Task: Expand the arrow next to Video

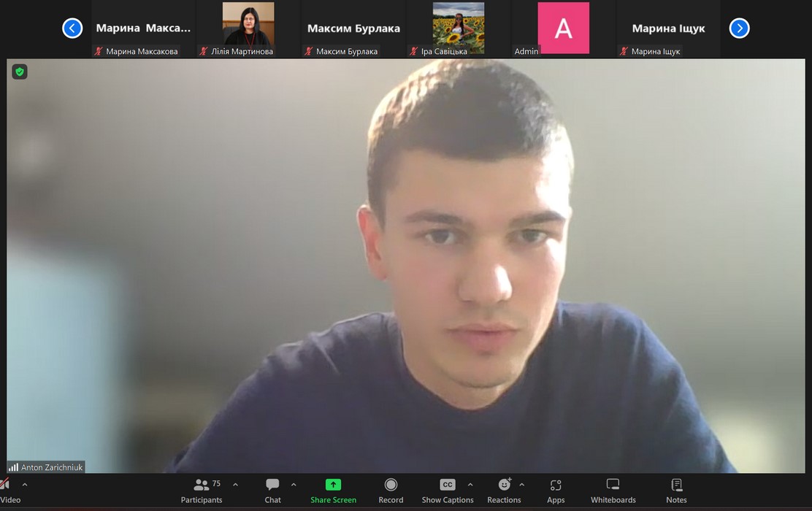Action: click(25, 485)
